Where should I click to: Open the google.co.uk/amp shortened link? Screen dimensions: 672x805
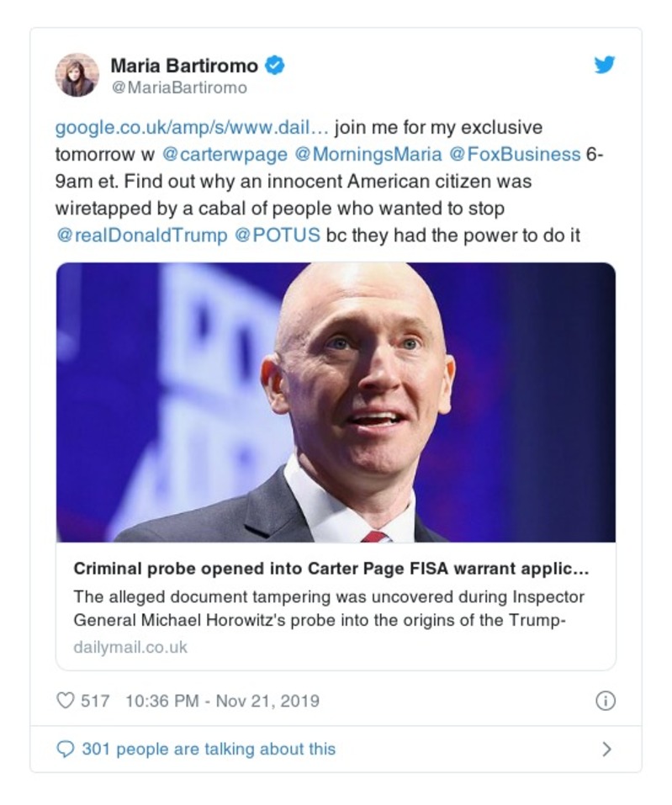pyautogui.click(x=192, y=128)
